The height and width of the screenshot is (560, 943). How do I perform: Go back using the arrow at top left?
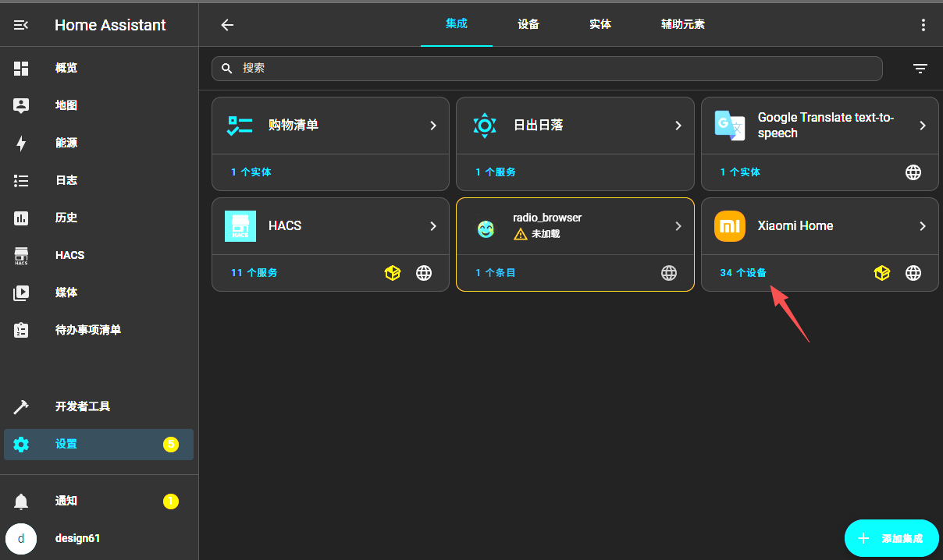(x=226, y=24)
